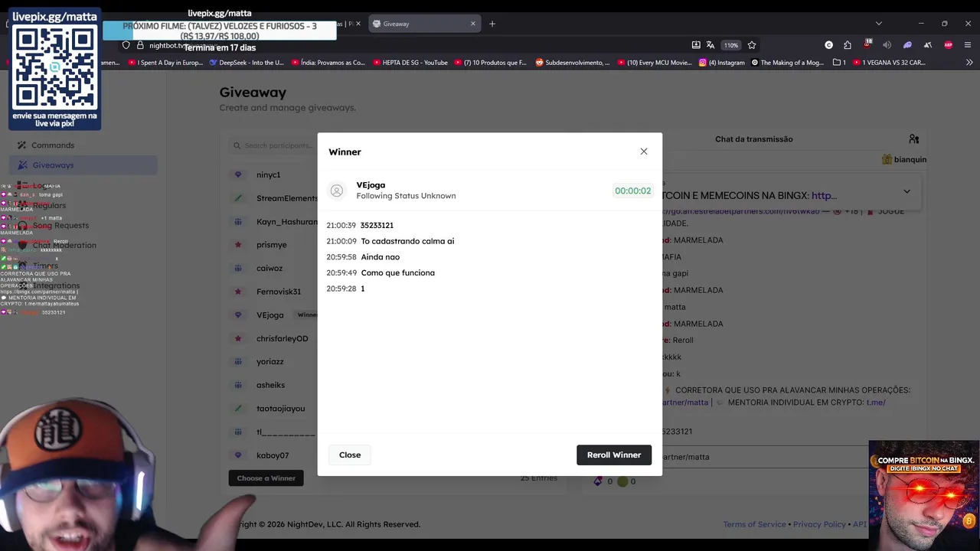Image resolution: width=980 pixels, height=551 pixels.
Task: Open the Terms of Service link
Action: click(x=754, y=524)
